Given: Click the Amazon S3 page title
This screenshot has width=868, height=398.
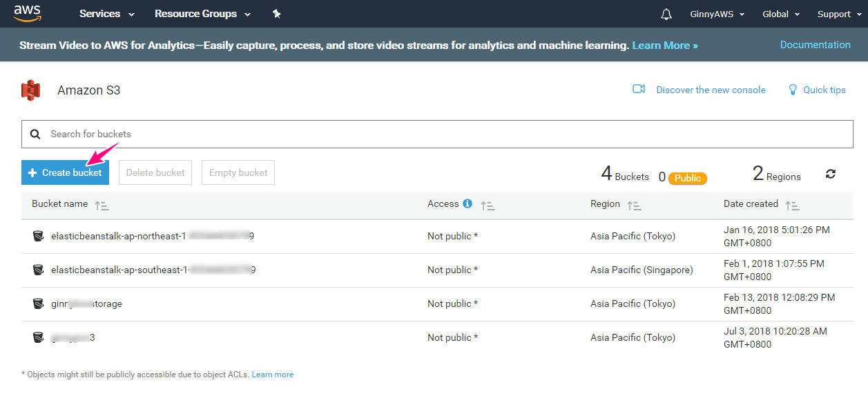Looking at the screenshot, I should click(88, 90).
